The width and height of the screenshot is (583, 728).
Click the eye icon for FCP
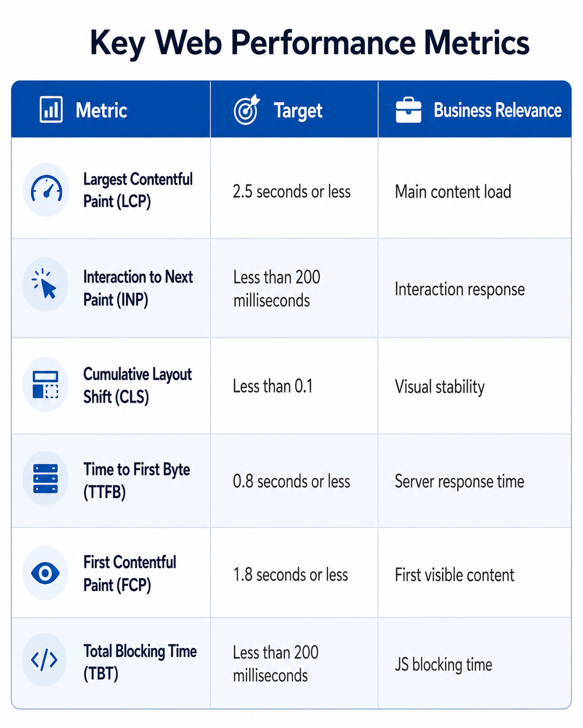point(45,573)
